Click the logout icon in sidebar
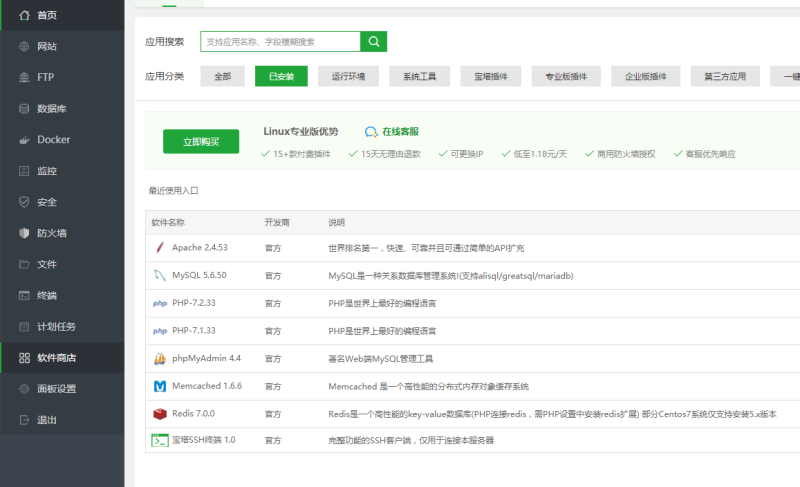The image size is (800, 487). [24, 420]
